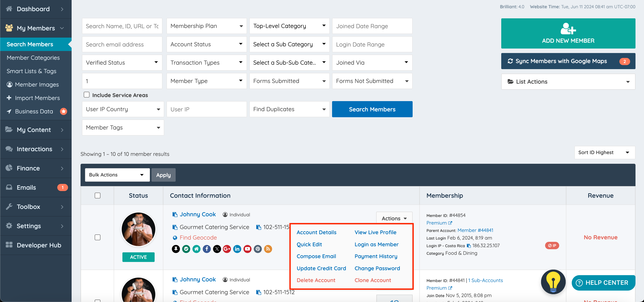The height and width of the screenshot is (302, 644).
Task: Click the Find Geocode link
Action: 198,238
